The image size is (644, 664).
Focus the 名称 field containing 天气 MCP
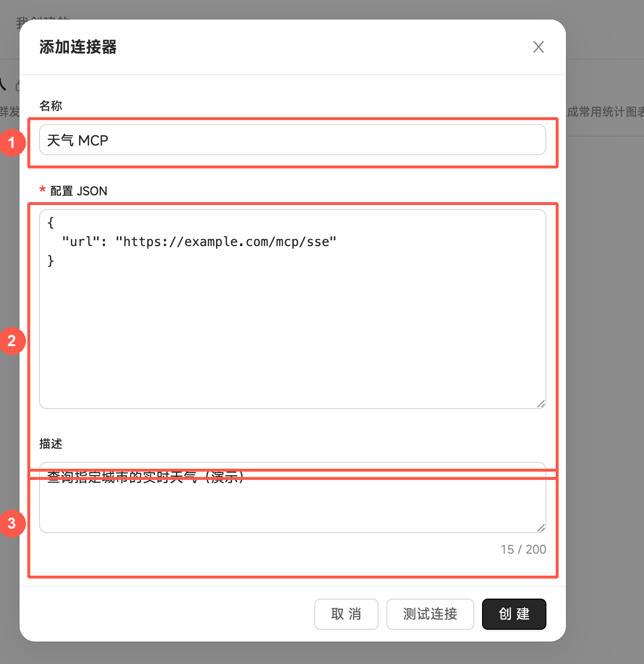pyautogui.click(x=293, y=140)
